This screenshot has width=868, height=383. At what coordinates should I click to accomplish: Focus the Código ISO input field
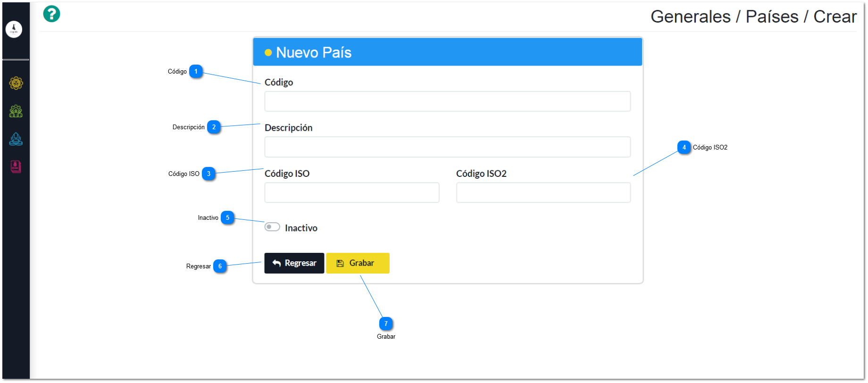click(x=352, y=192)
